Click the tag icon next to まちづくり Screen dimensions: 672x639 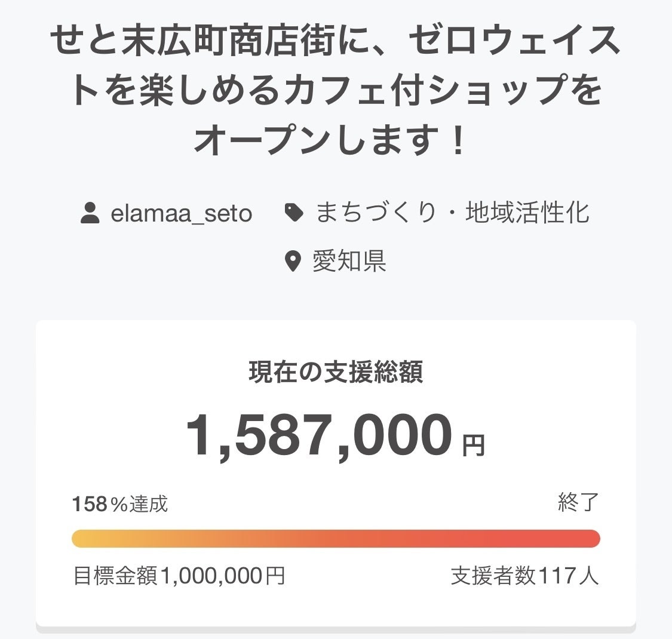[293, 213]
